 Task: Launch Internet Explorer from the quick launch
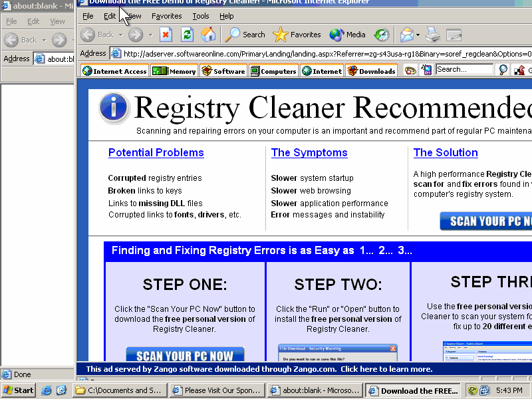[46, 390]
